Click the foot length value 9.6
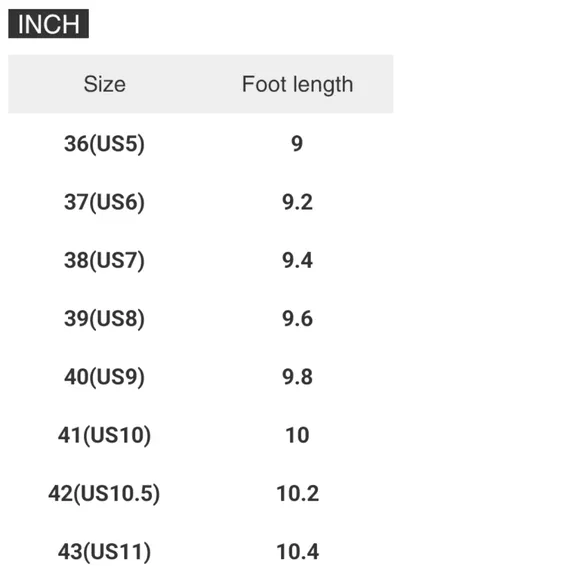 click(297, 319)
